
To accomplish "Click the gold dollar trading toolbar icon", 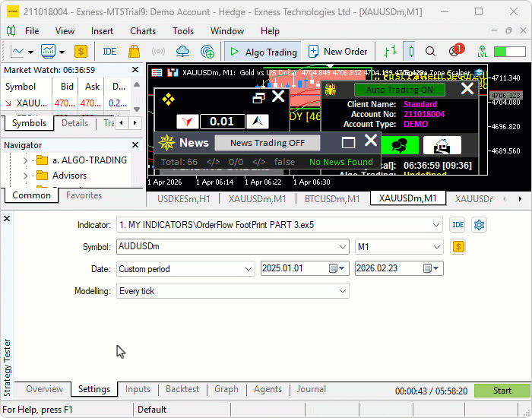I will click(81, 52).
